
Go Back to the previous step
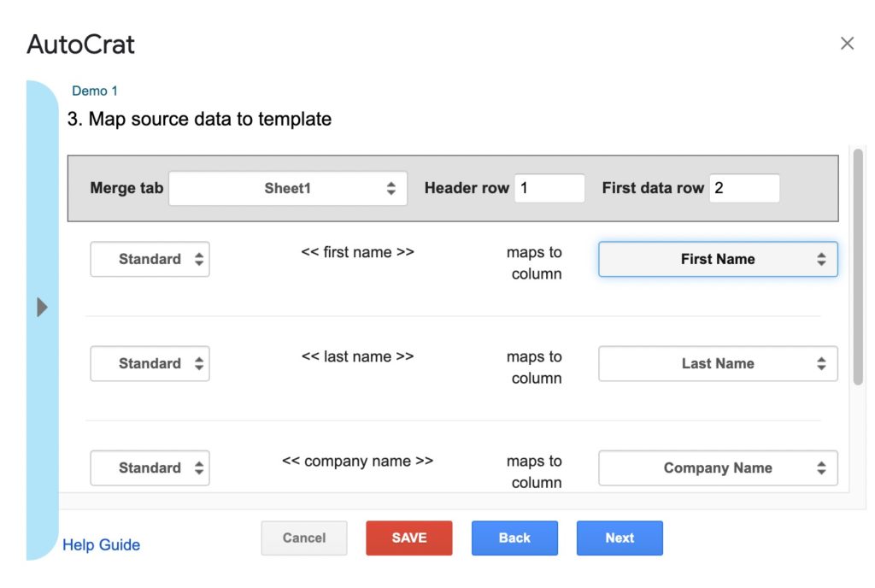[x=514, y=538]
